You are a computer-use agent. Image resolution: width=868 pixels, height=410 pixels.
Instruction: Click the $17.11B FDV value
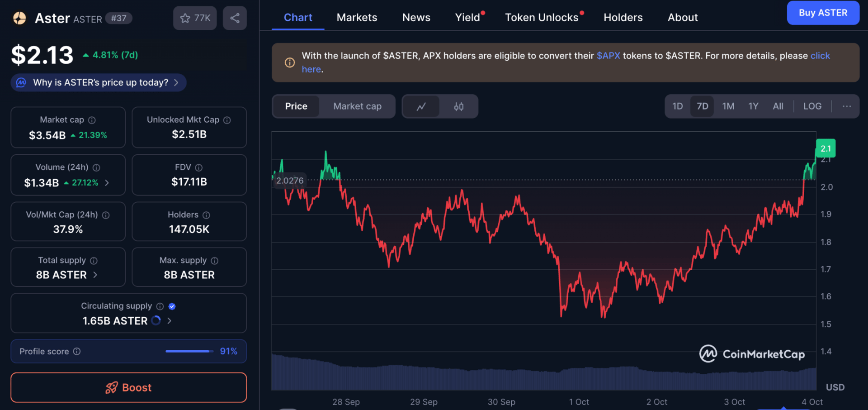[x=189, y=182]
